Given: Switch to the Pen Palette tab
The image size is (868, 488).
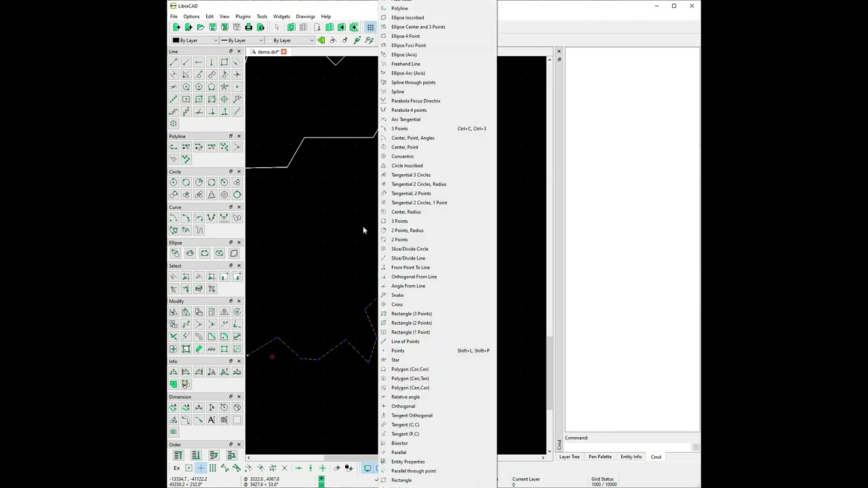Looking at the screenshot, I should point(599,457).
